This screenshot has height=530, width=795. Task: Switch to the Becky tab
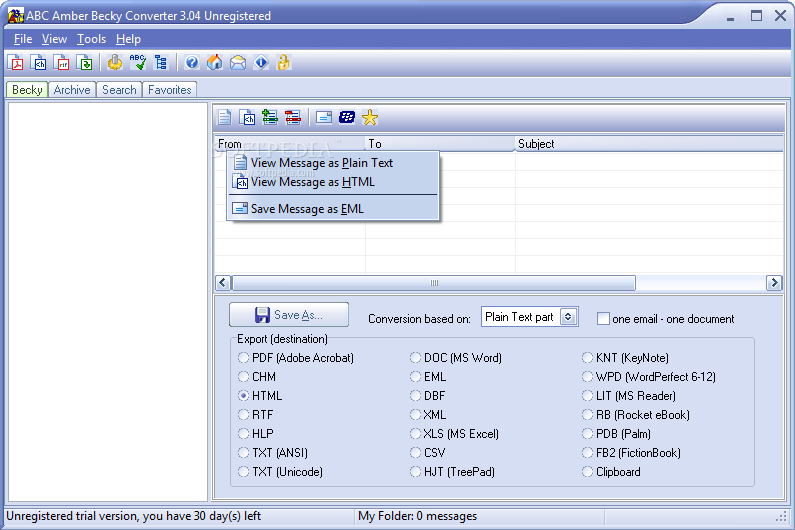(27, 90)
